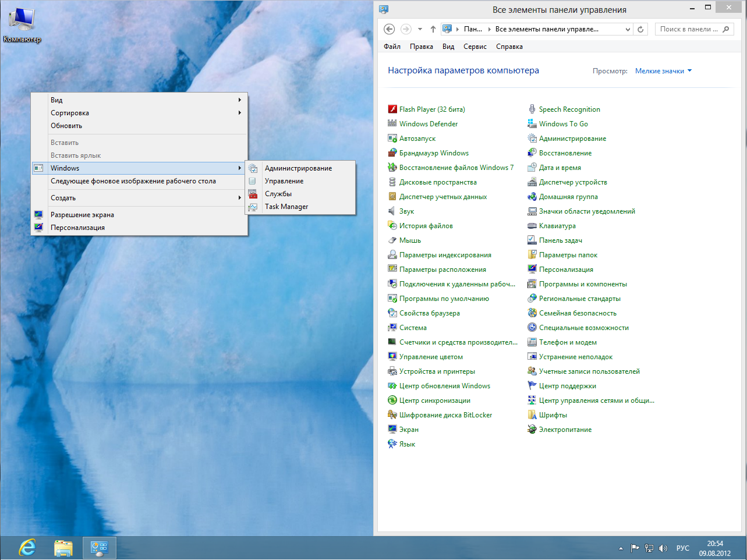This screenshot has height=560, width=747.
Task: Open Internet Explorer from the taskbar
Action: point(27,548)
